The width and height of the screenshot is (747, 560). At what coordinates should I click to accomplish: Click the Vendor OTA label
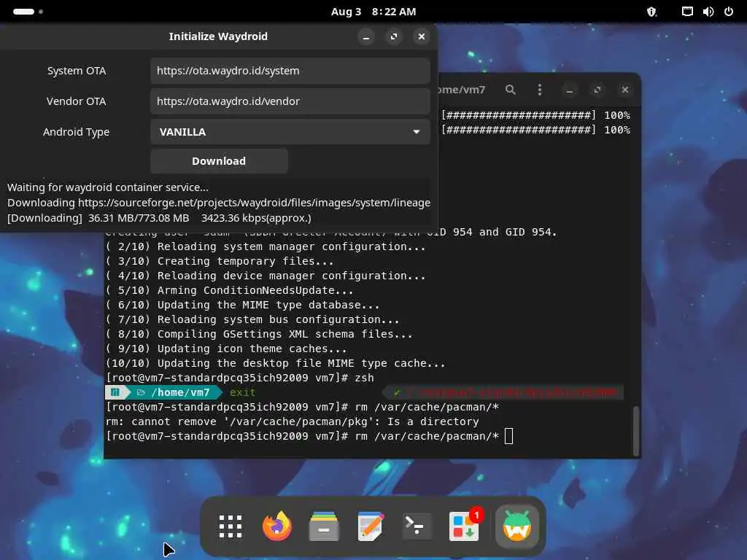pos(76,101)
